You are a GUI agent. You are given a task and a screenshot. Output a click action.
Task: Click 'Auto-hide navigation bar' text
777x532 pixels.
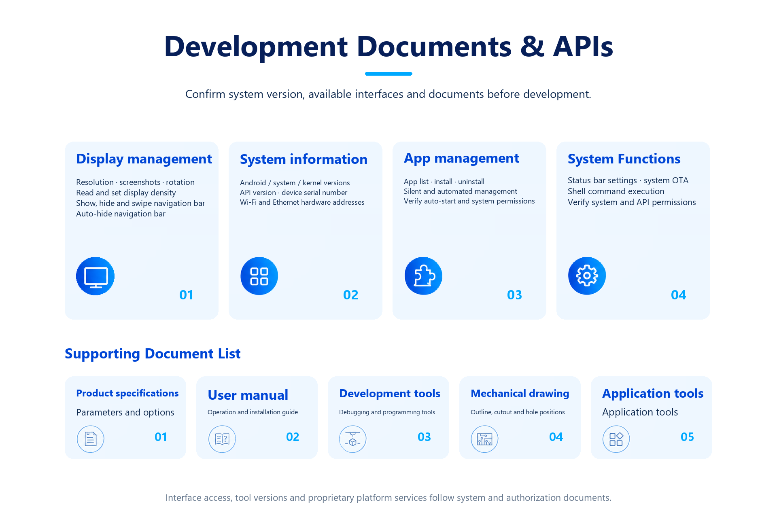click(x=121, y=214)
